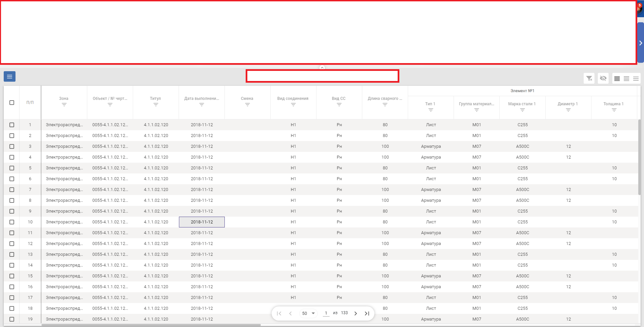This screenshot has height=327, width=644.
Task: Open filter under Дата выполнения column
Action: click(x=202, y=105)
